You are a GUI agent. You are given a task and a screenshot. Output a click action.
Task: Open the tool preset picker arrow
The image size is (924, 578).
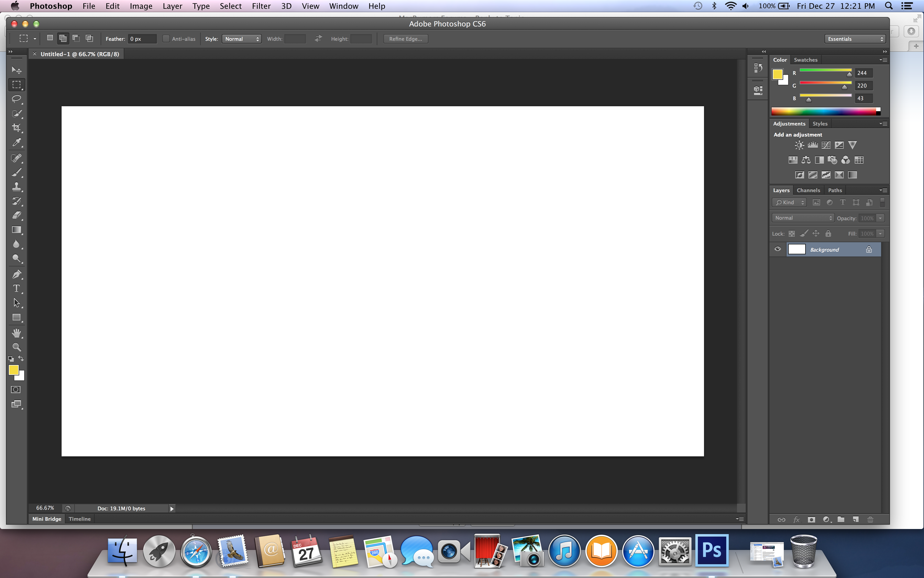[x=35, y=39]
